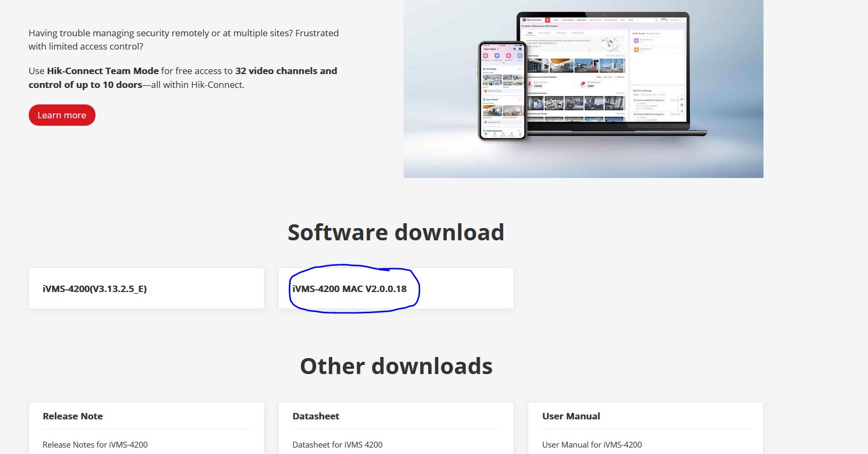Click the bold Hik-Connect Team Mode text
Image resolution: width=868 pixels, height=454 pixels.
(x=103, y=71)
